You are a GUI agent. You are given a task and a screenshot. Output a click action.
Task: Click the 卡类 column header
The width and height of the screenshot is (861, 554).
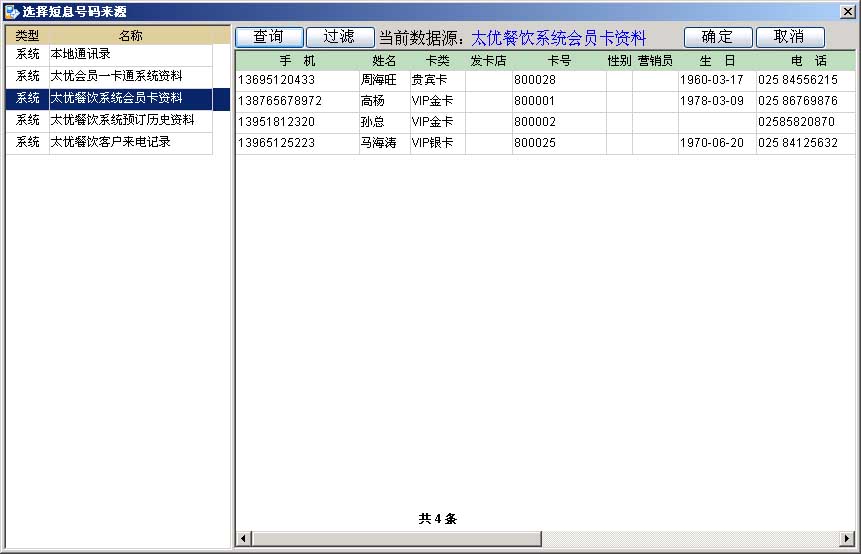(437, 61)
